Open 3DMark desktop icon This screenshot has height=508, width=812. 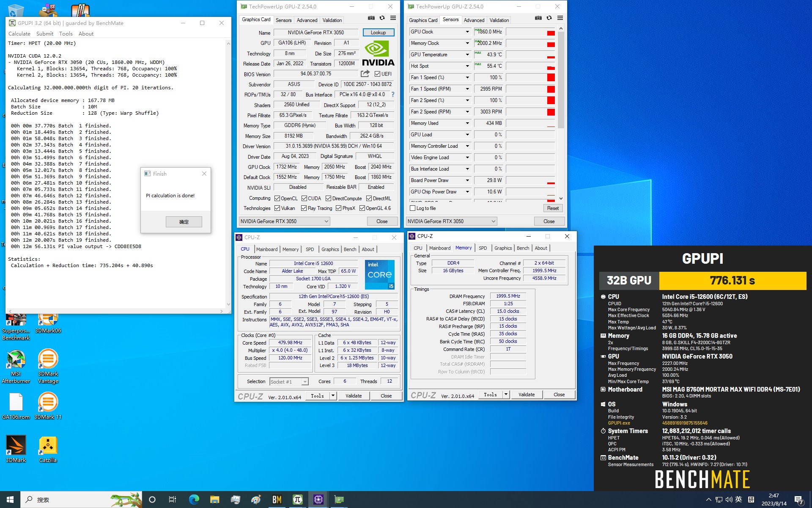tap(16, 449)
